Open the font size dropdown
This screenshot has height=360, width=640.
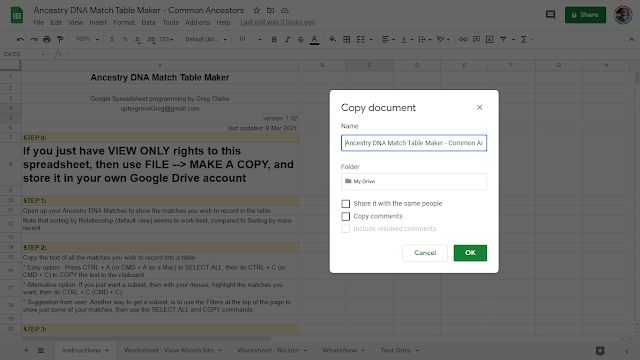(x=250, y=40)
